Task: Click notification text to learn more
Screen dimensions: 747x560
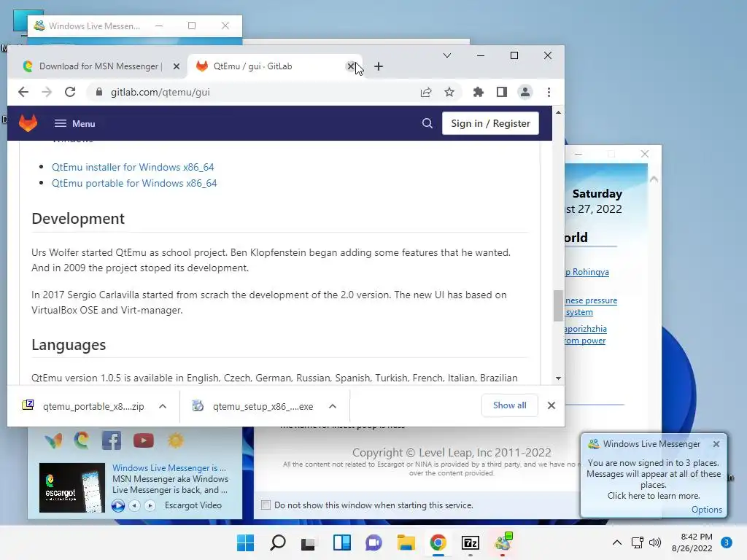Action: 653,479
